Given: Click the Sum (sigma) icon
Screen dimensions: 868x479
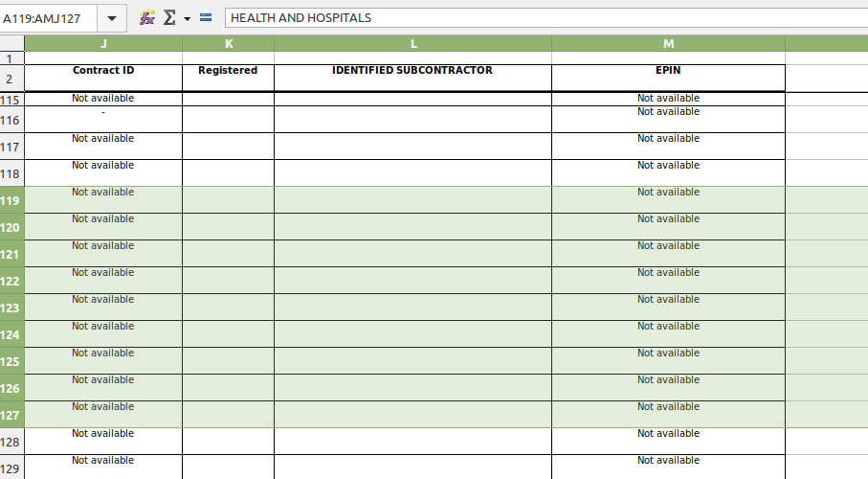Looking at the screenshot, I should pos(169,18).
